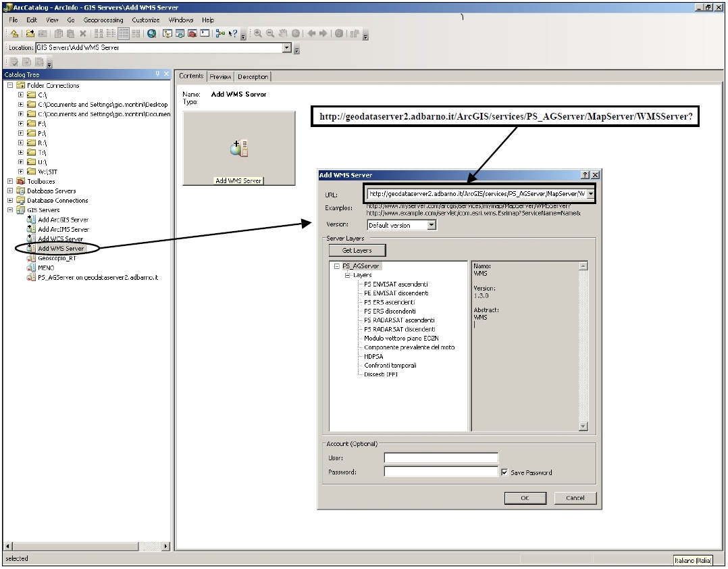Select Add ArcIMS Server in the tree
This screenshot has width=728, height=569.
[x=63, y=230]
